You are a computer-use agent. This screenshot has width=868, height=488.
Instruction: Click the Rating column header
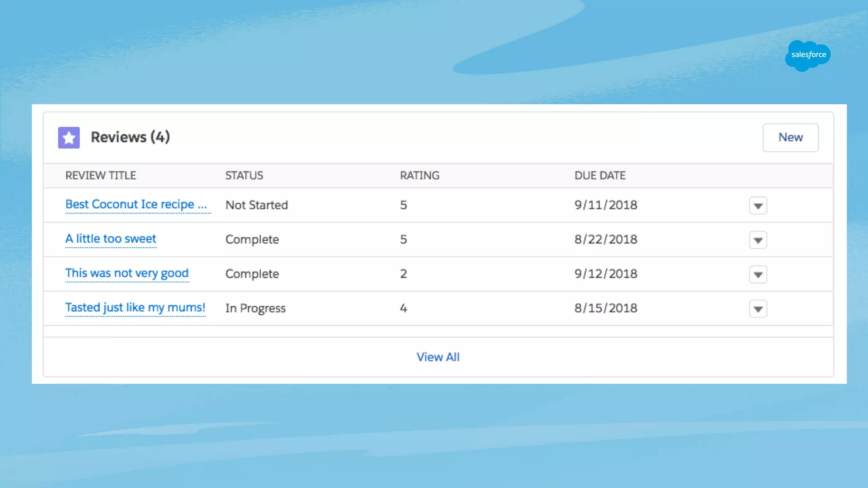click(420, 176)
